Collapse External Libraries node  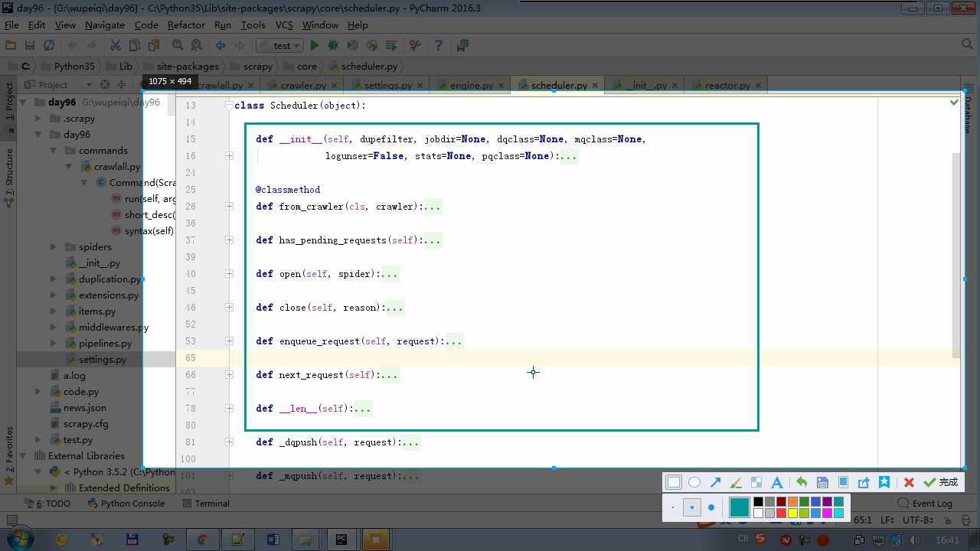click(x=24, y=456)
